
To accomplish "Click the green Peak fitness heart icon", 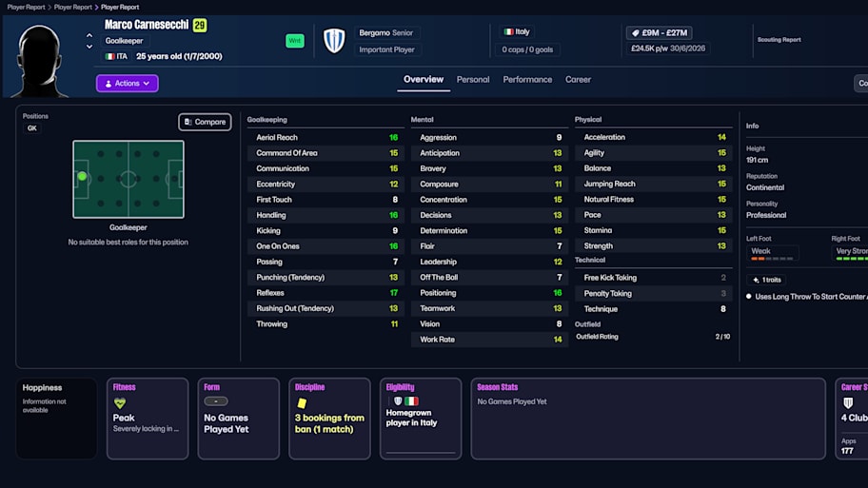I will point(120,403).
